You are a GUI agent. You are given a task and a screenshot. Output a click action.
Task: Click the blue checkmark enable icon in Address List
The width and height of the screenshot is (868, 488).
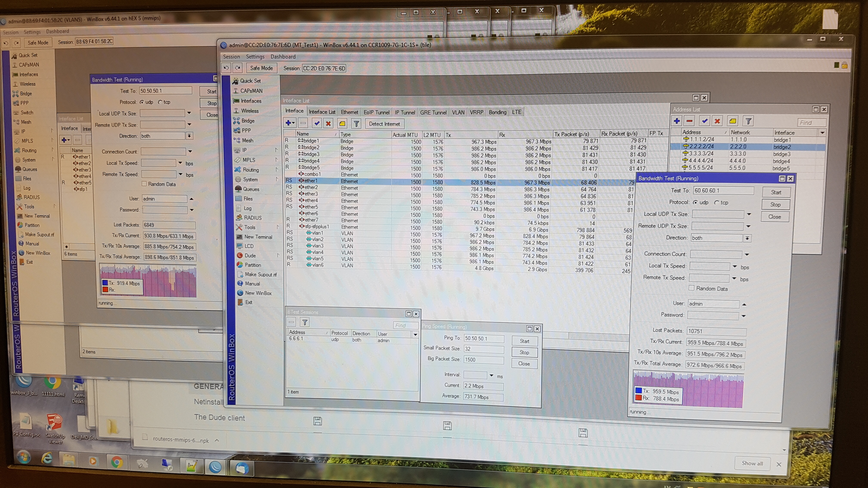point(705,121)
